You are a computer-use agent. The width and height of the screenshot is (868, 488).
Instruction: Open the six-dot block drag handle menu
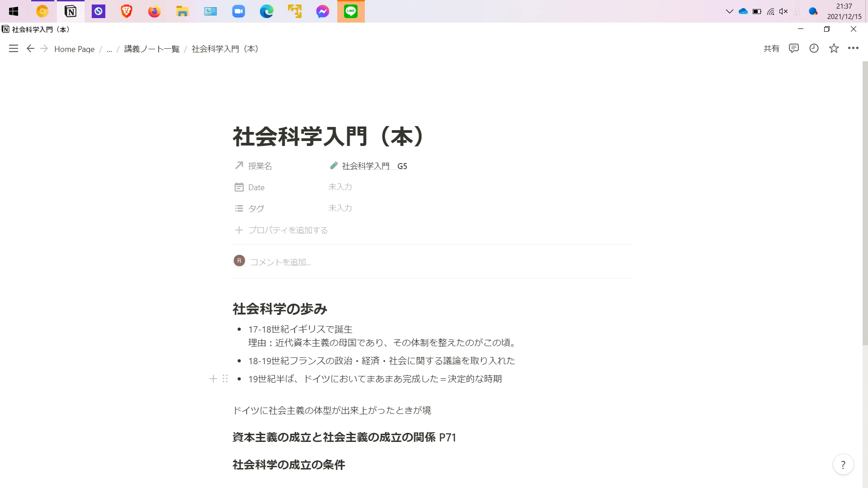click(225, 379)
